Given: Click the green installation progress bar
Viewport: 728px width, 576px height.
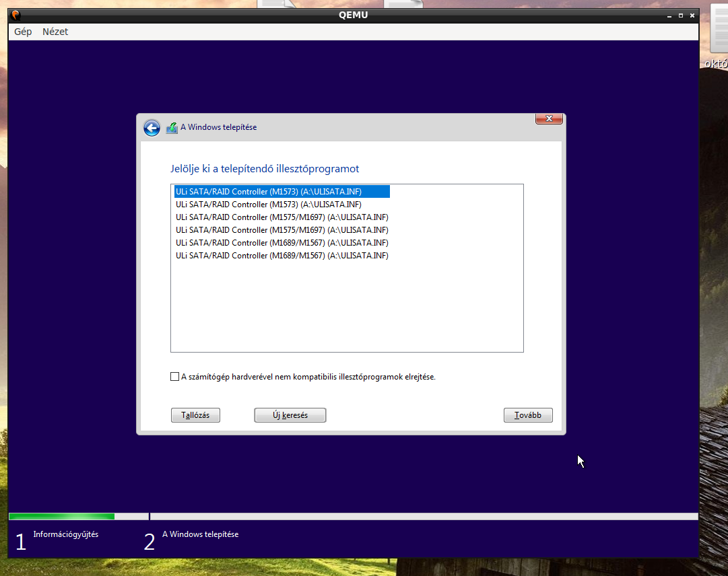Looking at the screenshot, I should 62,516.
